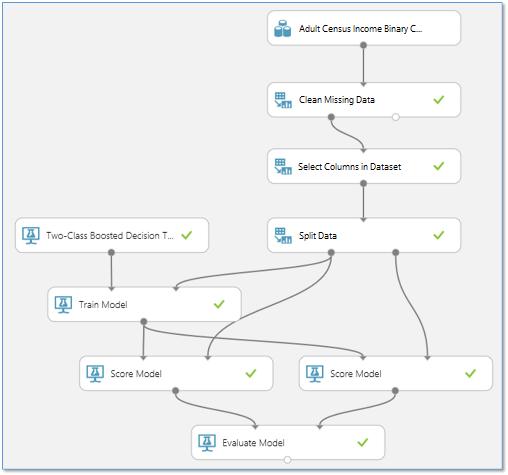Click the output port of Two-Class Boosted Decision Tree
This screenshot has height=475, width=508.
(111, 252)
